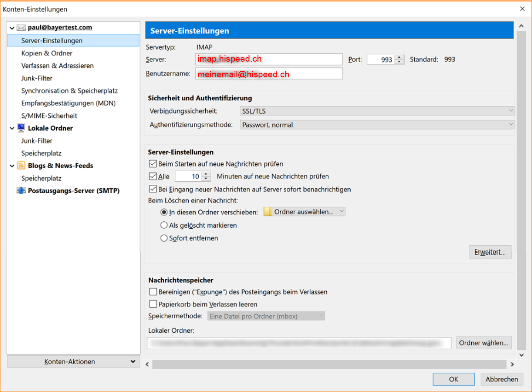This screenshot has height=392, width=532.
Task: Click the mail envelope icon beside paul@bayertest.com
Action: (x=21, y=28)
